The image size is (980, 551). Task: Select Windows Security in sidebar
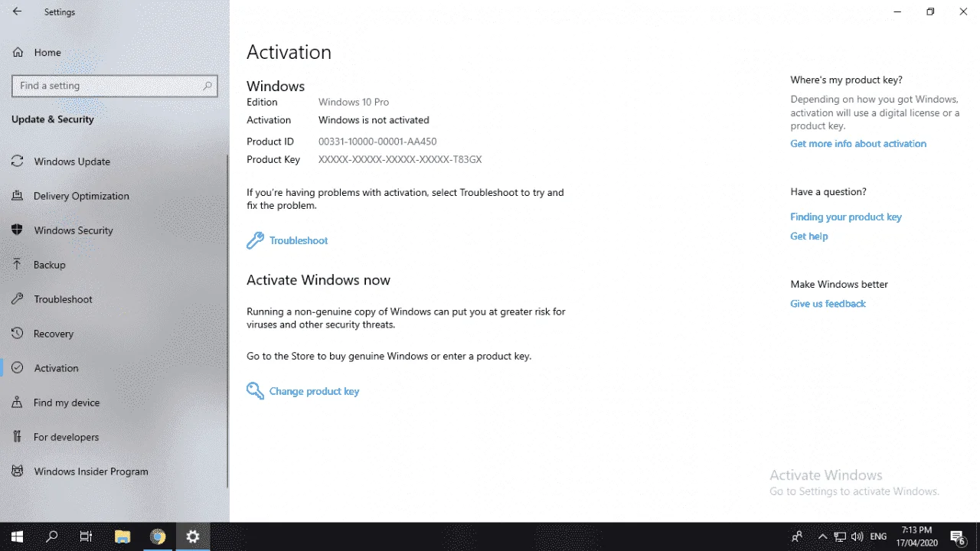click(73, 230)
